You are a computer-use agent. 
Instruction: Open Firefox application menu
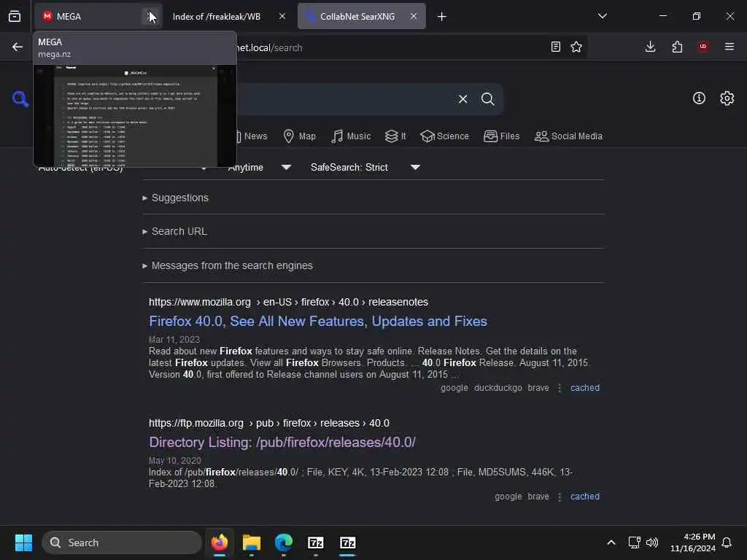pyautogui.click(x=729, y=47)
